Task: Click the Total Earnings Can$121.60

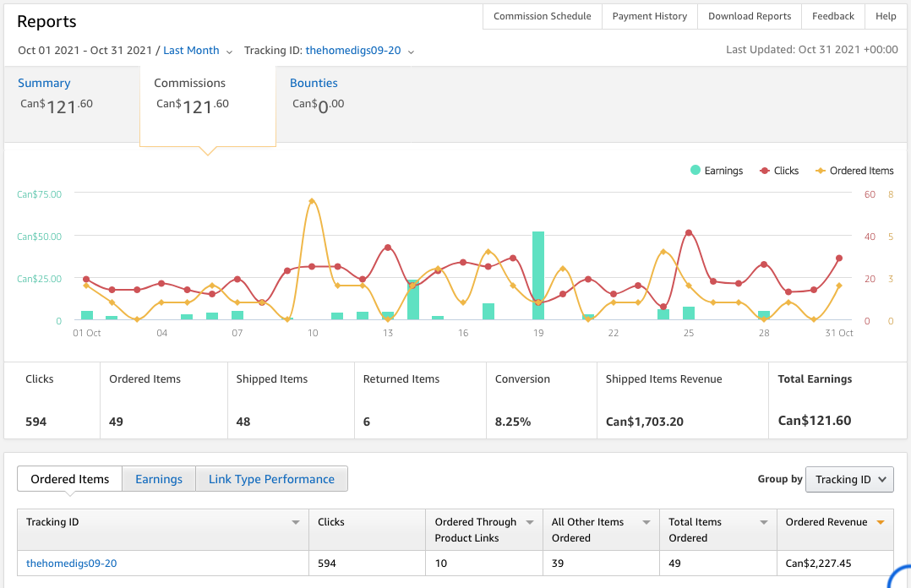Action: [x=815, y=421]
